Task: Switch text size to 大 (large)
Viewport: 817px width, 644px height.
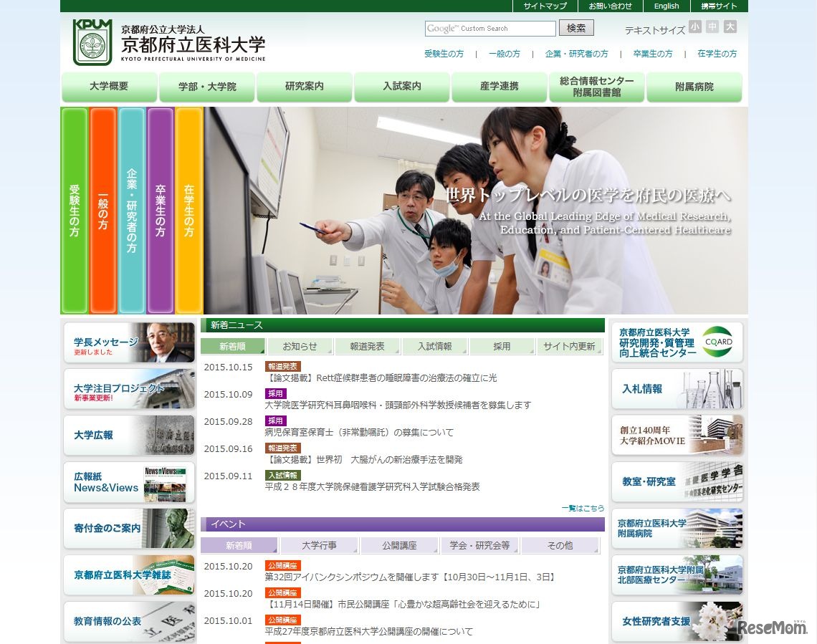Action: click(x=730, y=27)
